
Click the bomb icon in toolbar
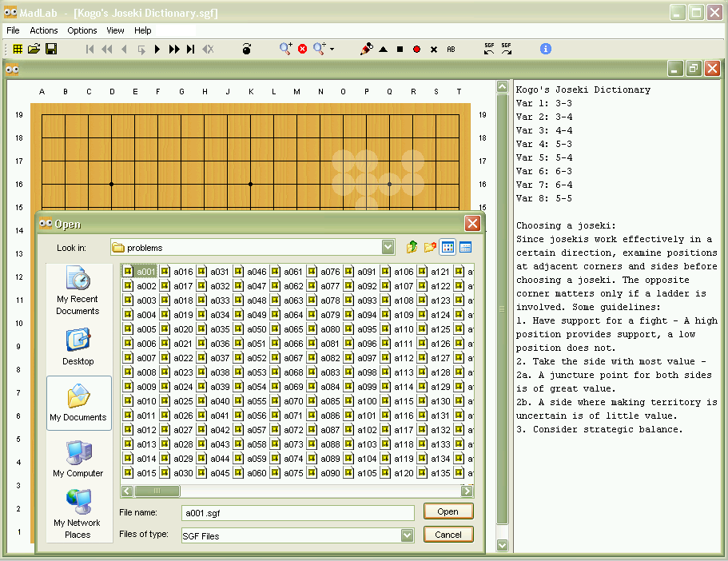click(246, 50)
